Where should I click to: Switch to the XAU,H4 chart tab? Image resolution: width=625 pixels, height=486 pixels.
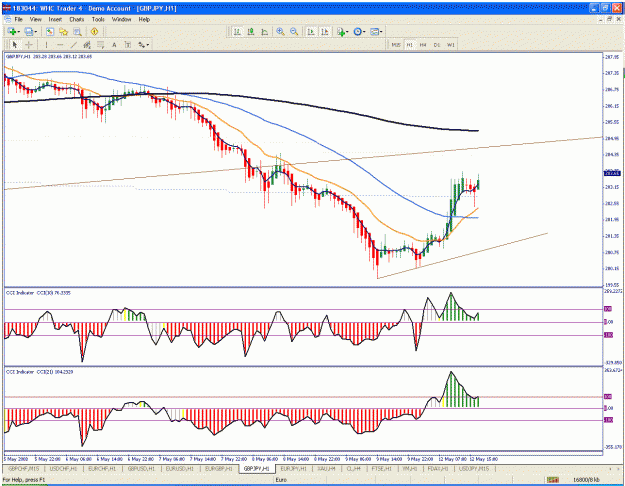[326, 468]
